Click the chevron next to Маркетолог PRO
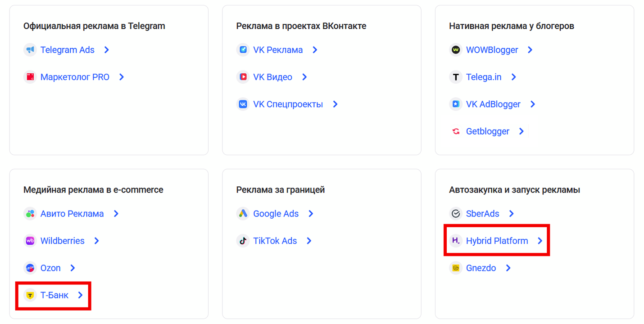 point(122,77)
